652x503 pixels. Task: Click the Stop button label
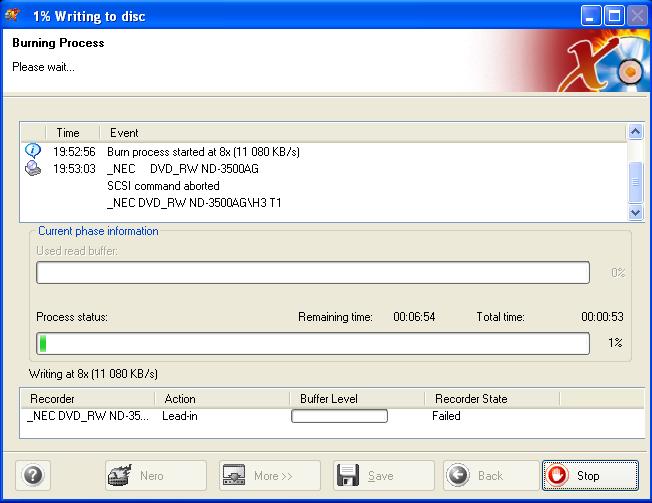tap(588, 476)
